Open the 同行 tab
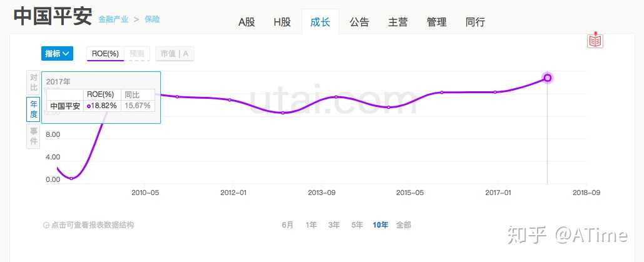Viewport: 644px width, 262px height. tap(475, 22)
